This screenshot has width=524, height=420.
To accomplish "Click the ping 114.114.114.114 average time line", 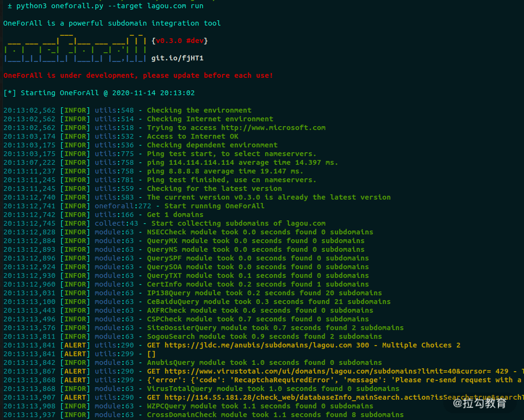I will coord(171,162).
